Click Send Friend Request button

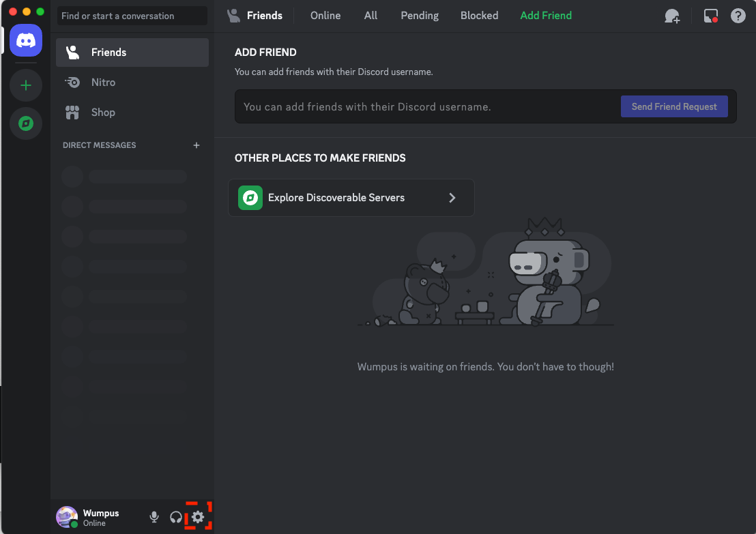pyautogui.click(x=674, y=106)
